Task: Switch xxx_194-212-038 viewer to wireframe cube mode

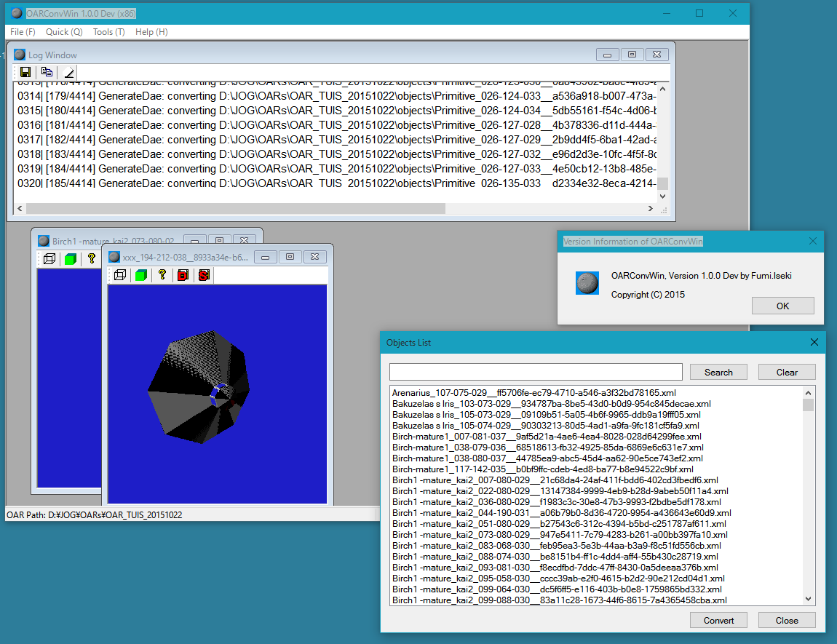Action: (x=120, y=275)
